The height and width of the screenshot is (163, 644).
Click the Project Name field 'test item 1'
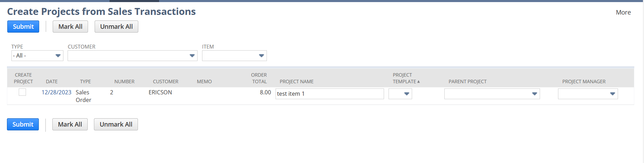point(329,94)
